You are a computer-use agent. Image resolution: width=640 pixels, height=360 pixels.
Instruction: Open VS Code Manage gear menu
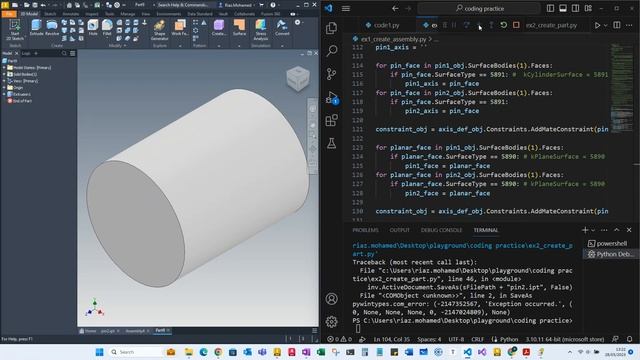[331, 322]
